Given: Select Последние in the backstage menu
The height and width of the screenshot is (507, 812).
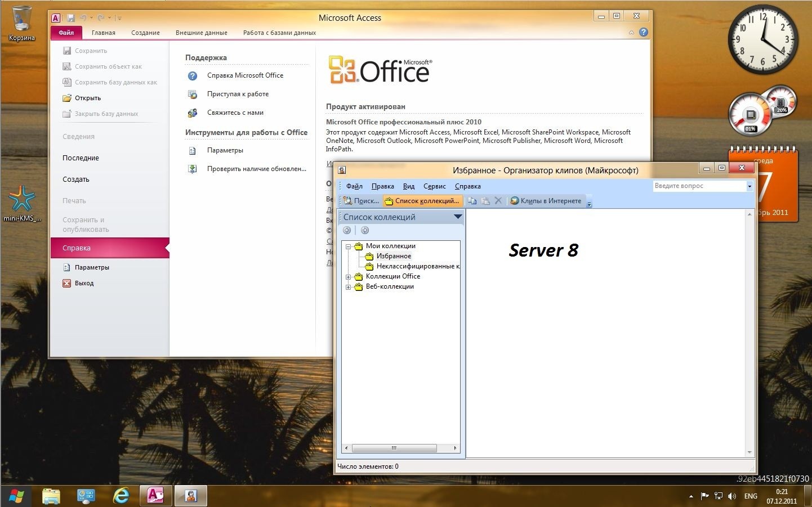Looking at the screenshot, I should pyautogui.click(x=81, y=158).
